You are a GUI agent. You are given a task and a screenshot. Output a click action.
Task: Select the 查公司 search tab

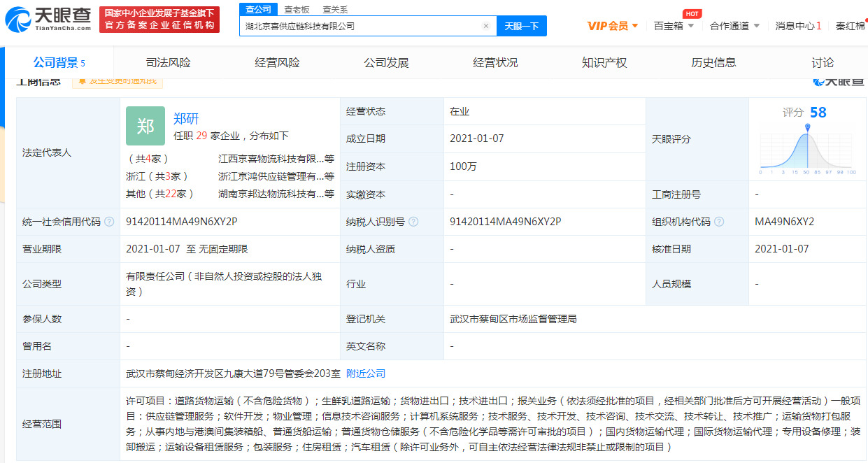(x=258, y=9)
